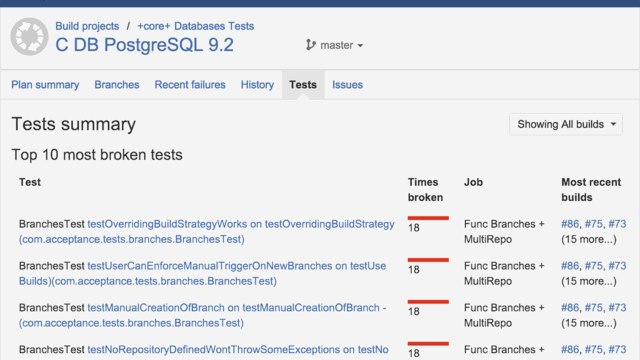Open build #73 in the testManualCreationOfBranch row

617,308
